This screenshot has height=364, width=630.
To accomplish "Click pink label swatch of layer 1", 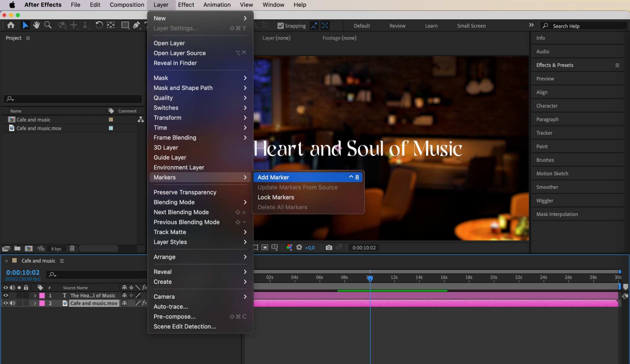I will pos(42,296).
